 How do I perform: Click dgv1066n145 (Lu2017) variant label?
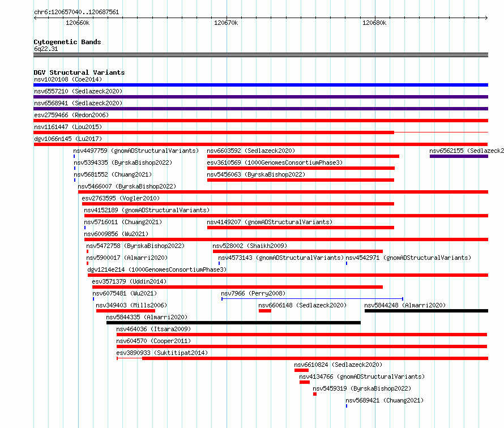click(68, 139)
